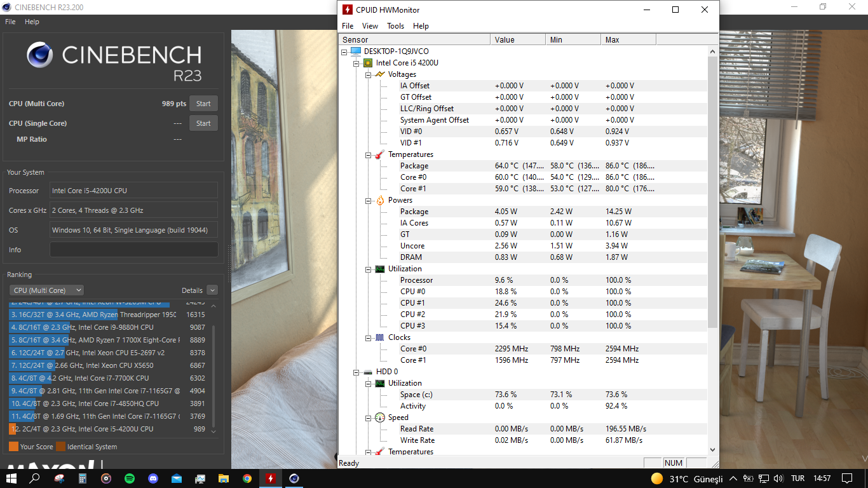Collapse the Speed section under HDD 0
Viewport: 868px width, 488px height.
[369, 417]
